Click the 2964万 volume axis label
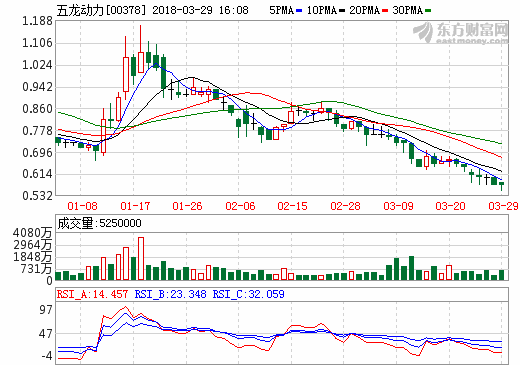This screenshot has height=365, width=520. point(32,245)
